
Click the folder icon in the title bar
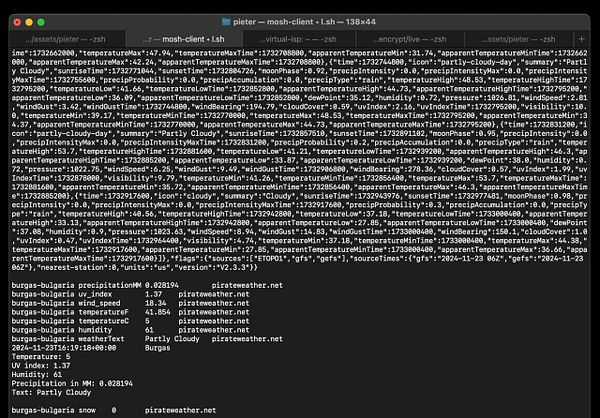(226, 22)
